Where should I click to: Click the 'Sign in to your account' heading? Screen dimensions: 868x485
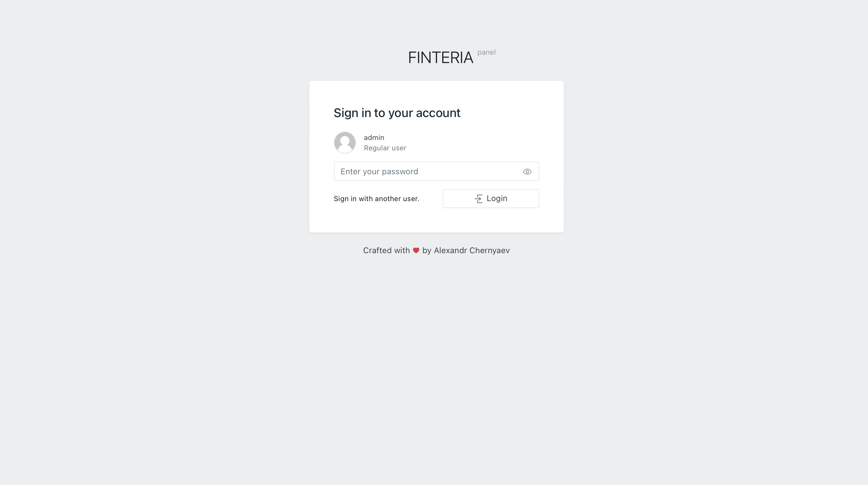(397, 113)
